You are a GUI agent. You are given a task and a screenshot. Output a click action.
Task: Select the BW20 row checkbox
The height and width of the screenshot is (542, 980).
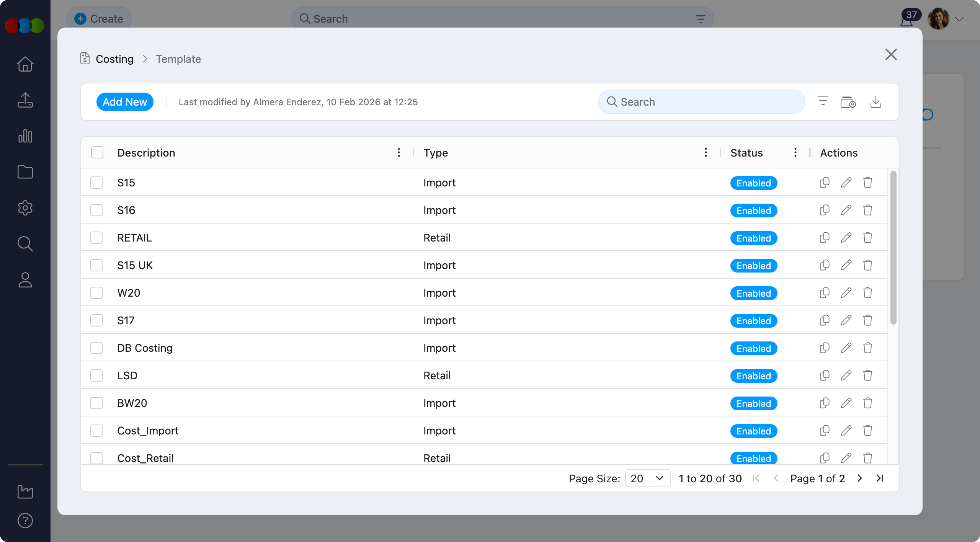[x=96, y=403]
